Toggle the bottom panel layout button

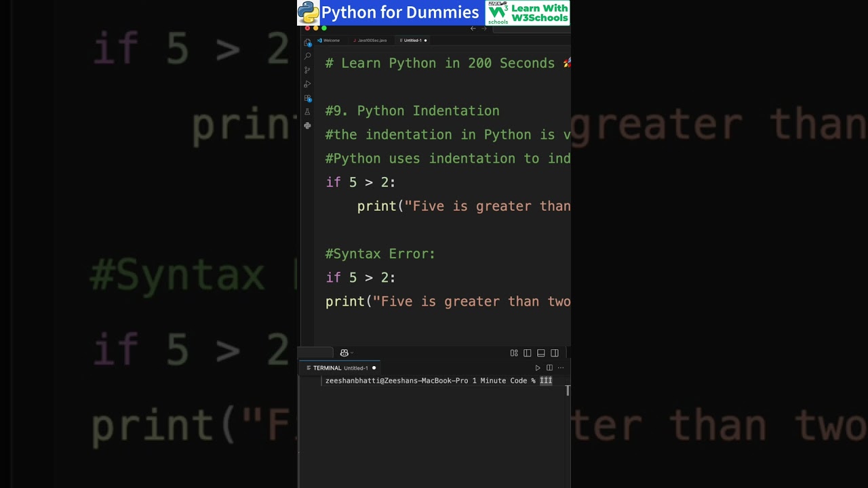point(541,353)
